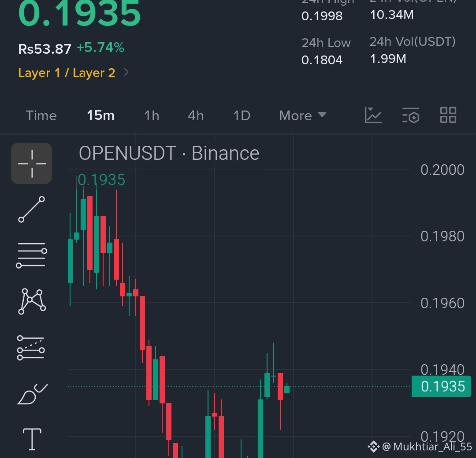Click the 24h Low value 0.1804
Image resolution: width=476 pixels, height=458 pixels.
(x=322, y=60)
